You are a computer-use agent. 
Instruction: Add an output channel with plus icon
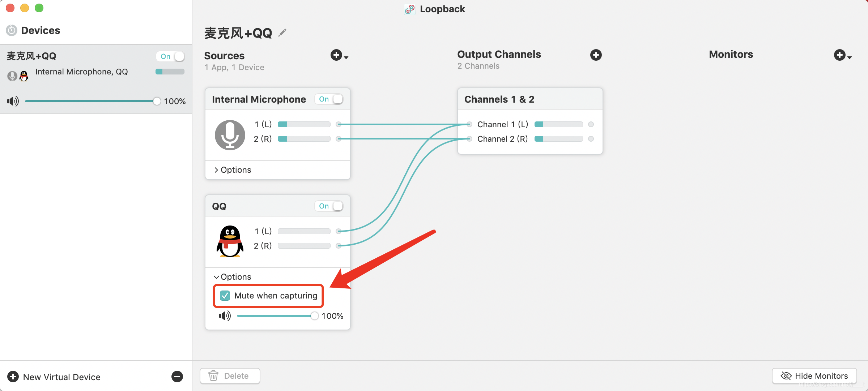pyautogui.click(x=596, y=55)
